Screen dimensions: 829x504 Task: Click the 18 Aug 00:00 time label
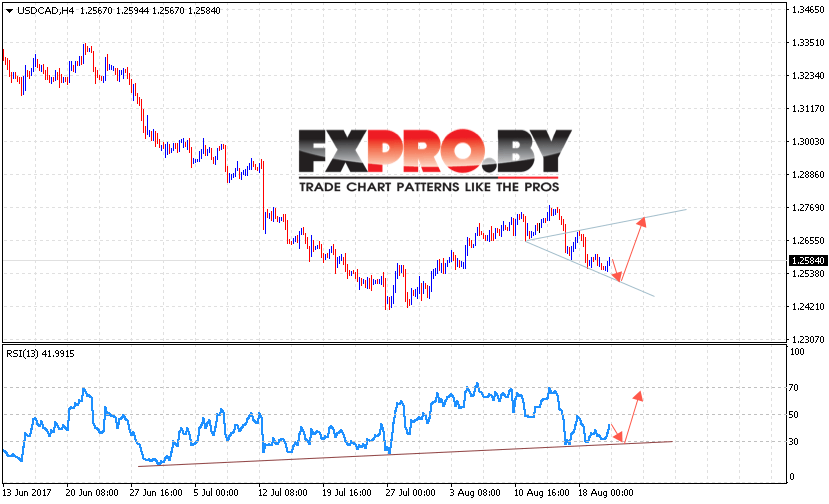605,493
